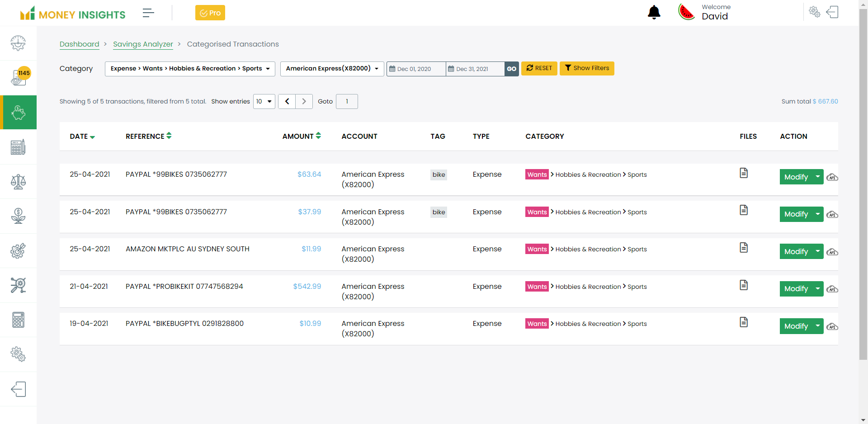868x424 pixels.
Task: Open the balance scales sidebar icon
Action: tap(18, 182)
